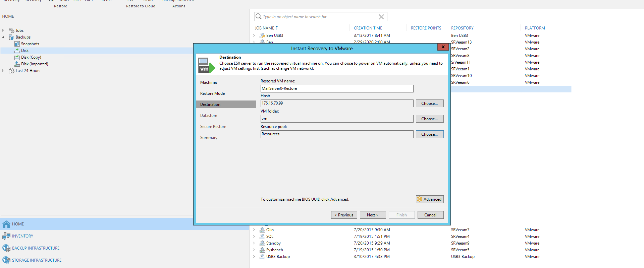
Task: Click the Standby job icon
Action: 262,243
